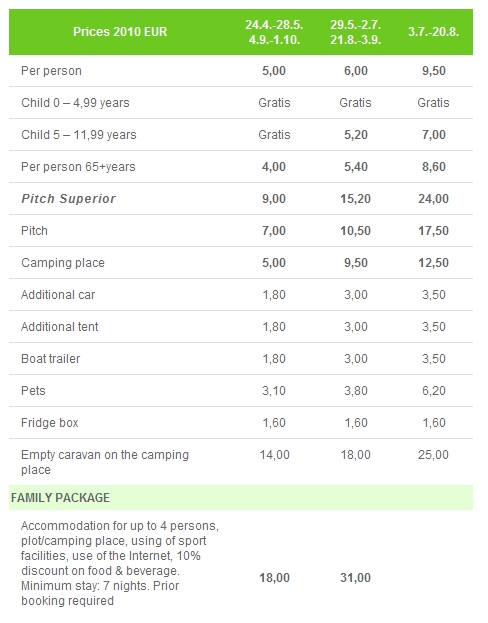Click the 'Prices 2010 EUR' header cell

click(120, 32)
